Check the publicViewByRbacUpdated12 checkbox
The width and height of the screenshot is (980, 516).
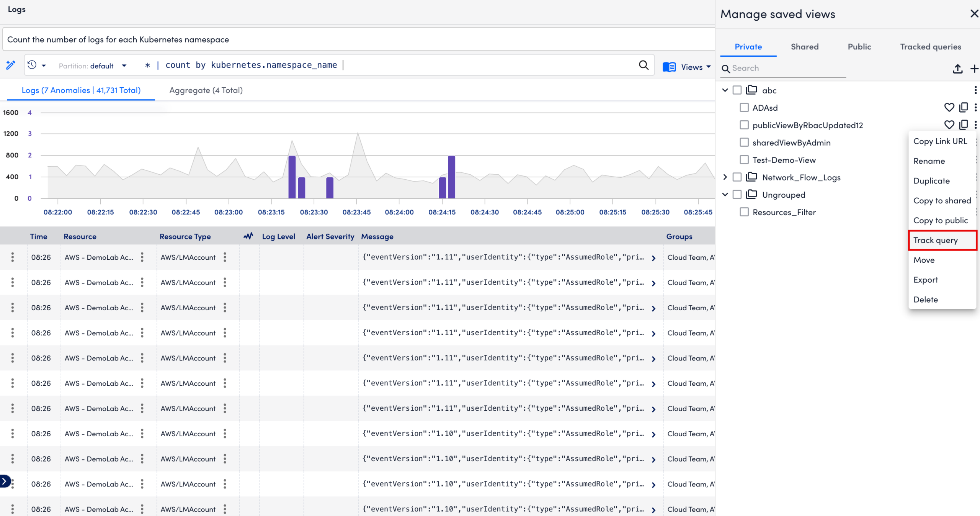pyautogui.click(x=744, y=125)
